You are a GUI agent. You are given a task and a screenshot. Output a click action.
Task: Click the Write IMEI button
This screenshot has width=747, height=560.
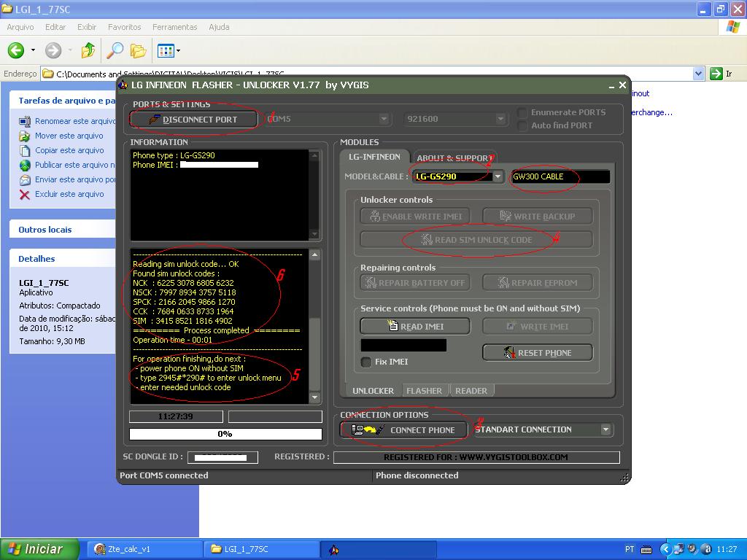[x=538, y=326]
